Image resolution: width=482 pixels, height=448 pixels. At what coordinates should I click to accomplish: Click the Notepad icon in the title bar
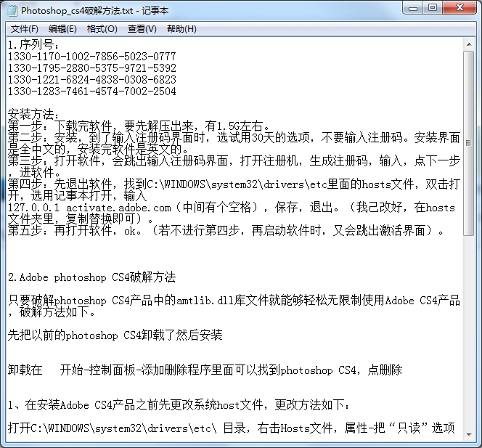point(12,10)
